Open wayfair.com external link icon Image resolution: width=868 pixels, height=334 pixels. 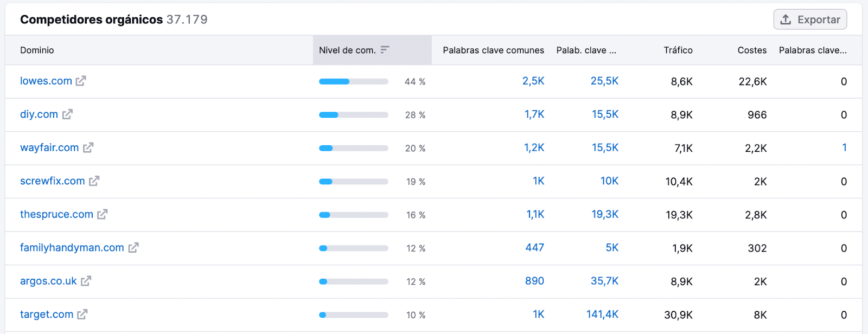pyautogui.click(x=88, y=147)
